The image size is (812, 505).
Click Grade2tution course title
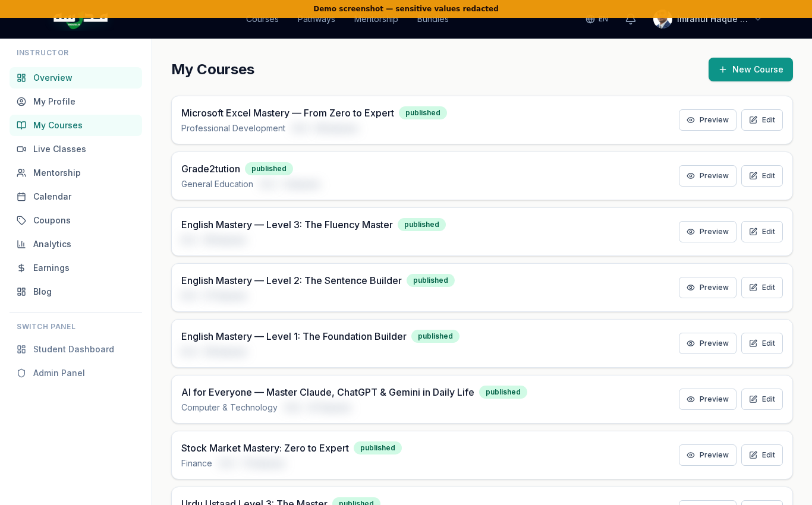point(210,169)
